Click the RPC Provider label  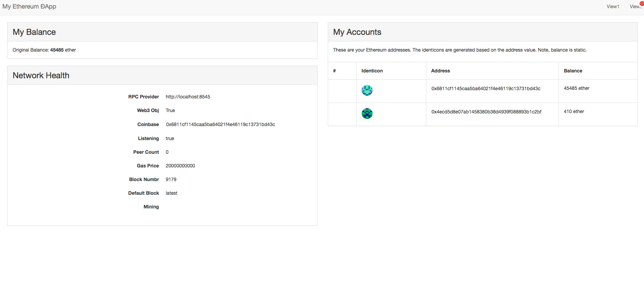click(x=144, y=97)
